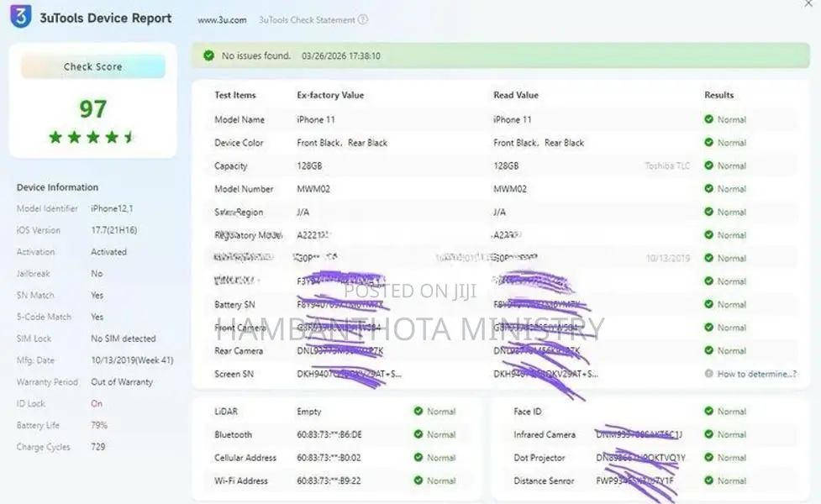The width and height of the screenshot is (821, 504).
Task: Click the Read Value column header
Action: pos(516,95)
